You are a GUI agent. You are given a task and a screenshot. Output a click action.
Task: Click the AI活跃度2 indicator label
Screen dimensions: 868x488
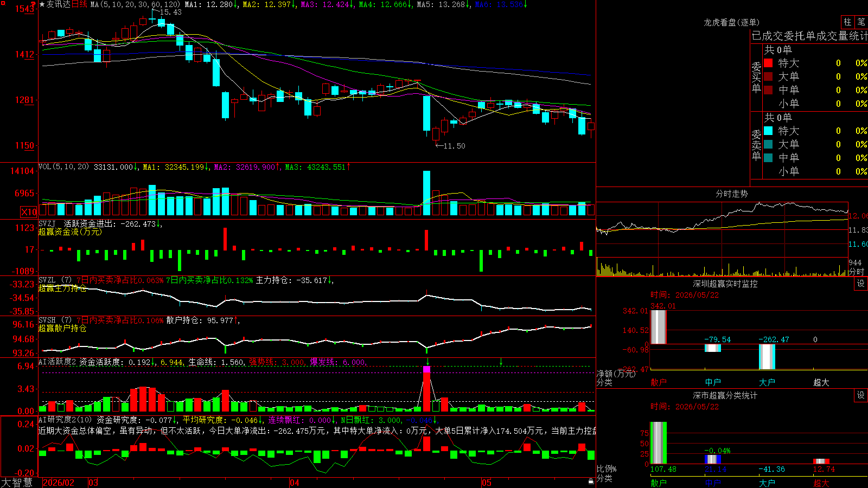(58, 362)
